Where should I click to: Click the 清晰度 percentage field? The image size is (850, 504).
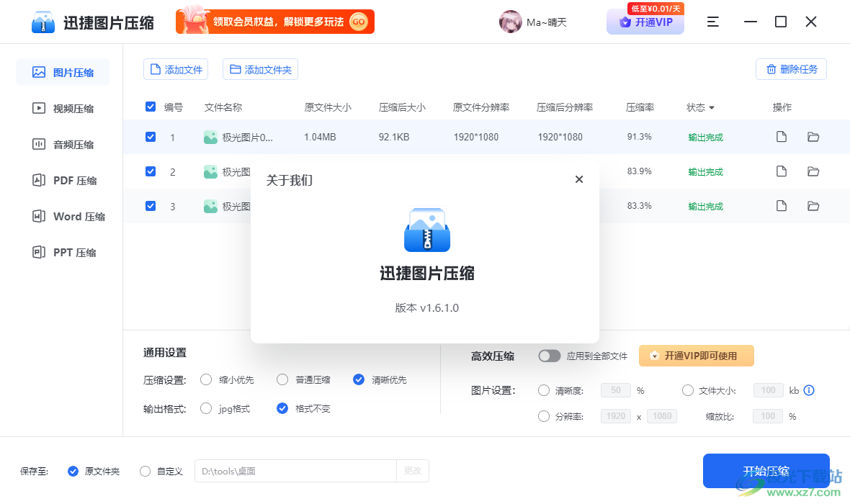[616, 390]
